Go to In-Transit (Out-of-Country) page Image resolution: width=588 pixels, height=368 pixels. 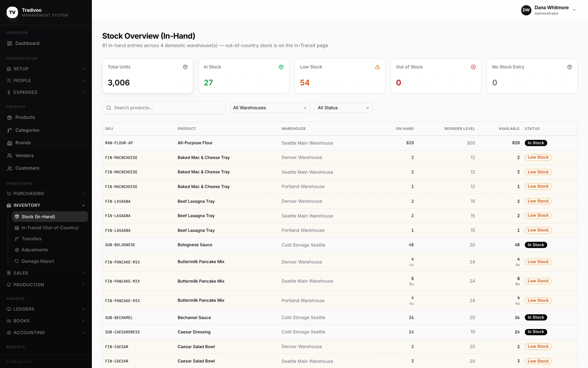tap(50, 228)
